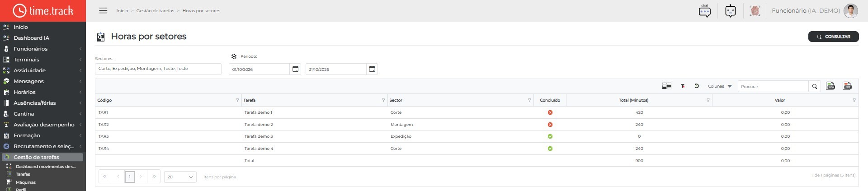Expand Horários sidebar menu
The height and width of the screenshot is (191, 868).
[43, 92]
